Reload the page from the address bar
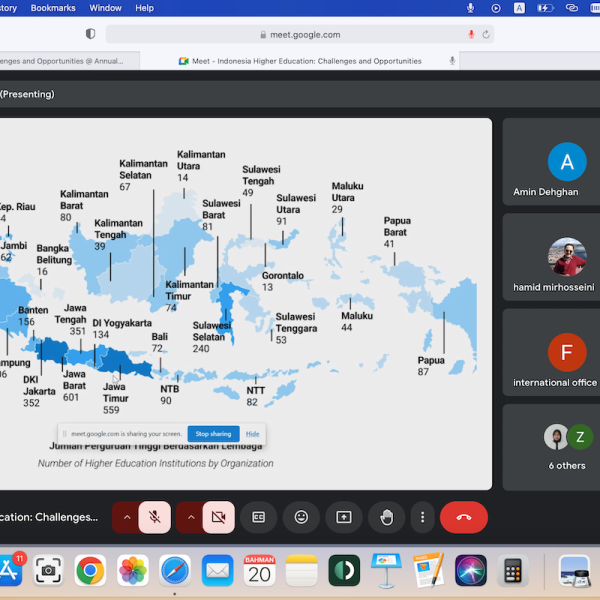 (x=486, y=34)
